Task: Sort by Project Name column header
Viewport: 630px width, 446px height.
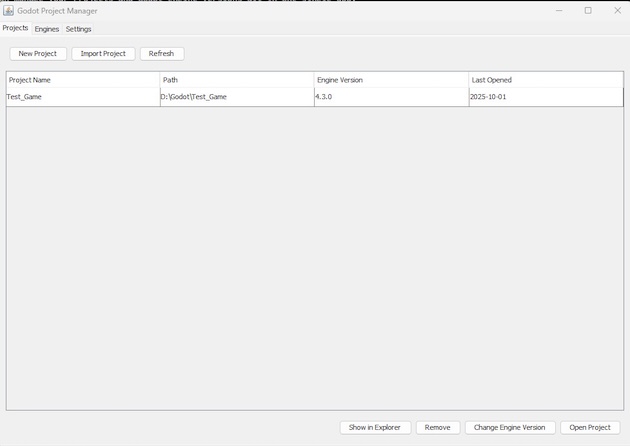Action: tap(83, 80)
